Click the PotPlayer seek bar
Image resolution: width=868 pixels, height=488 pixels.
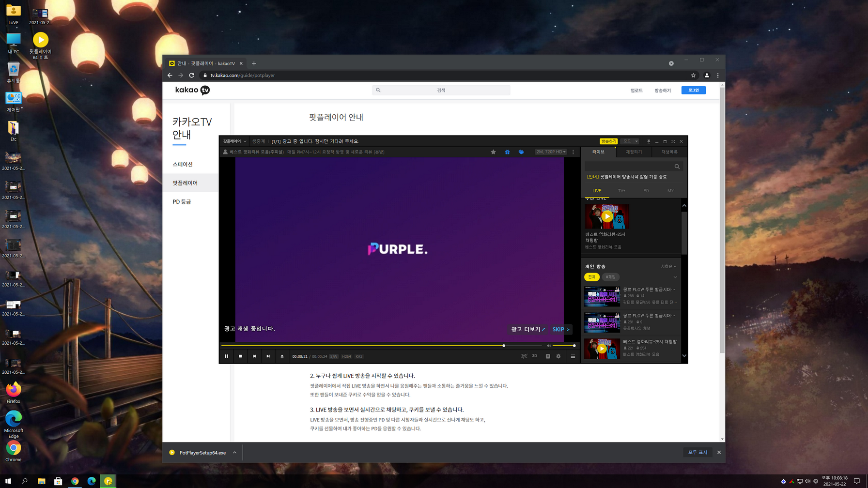(382, 346)
